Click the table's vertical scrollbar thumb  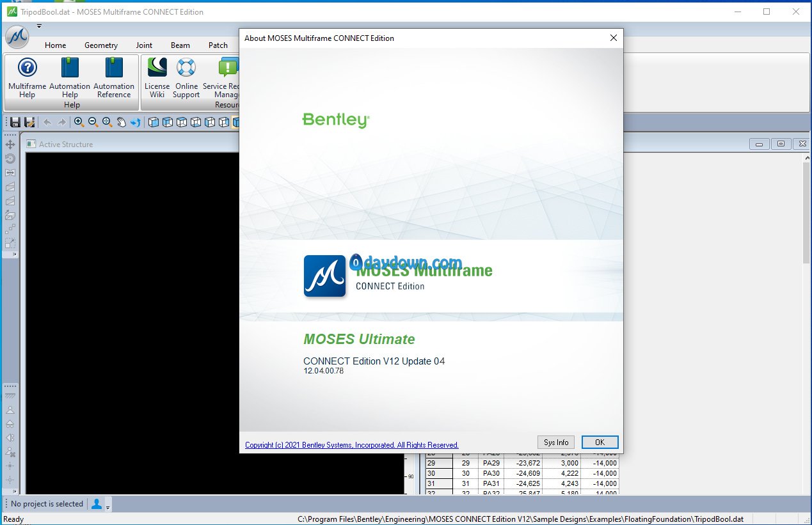[806, 214]
